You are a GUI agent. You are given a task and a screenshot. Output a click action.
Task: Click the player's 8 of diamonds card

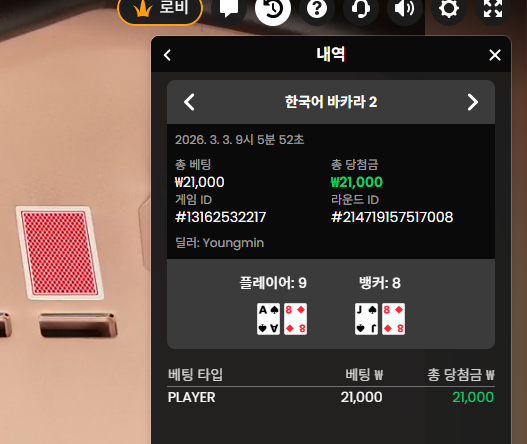pos(295,319)
